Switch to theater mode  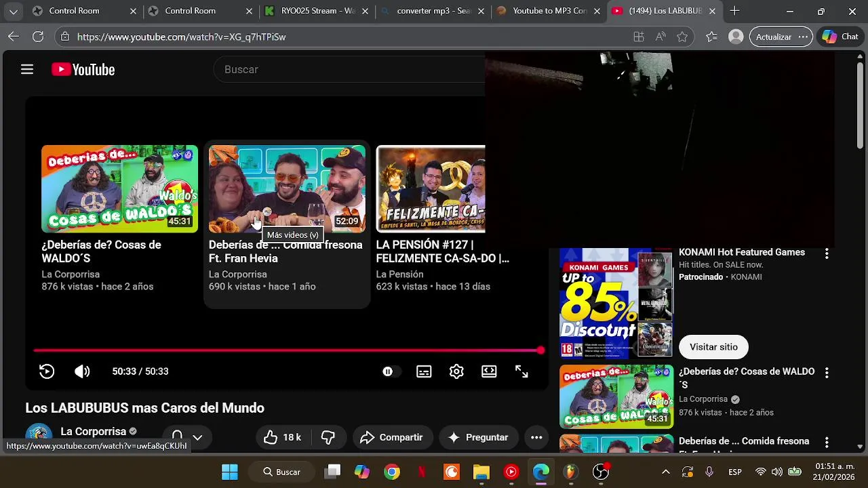click(489, 371)
